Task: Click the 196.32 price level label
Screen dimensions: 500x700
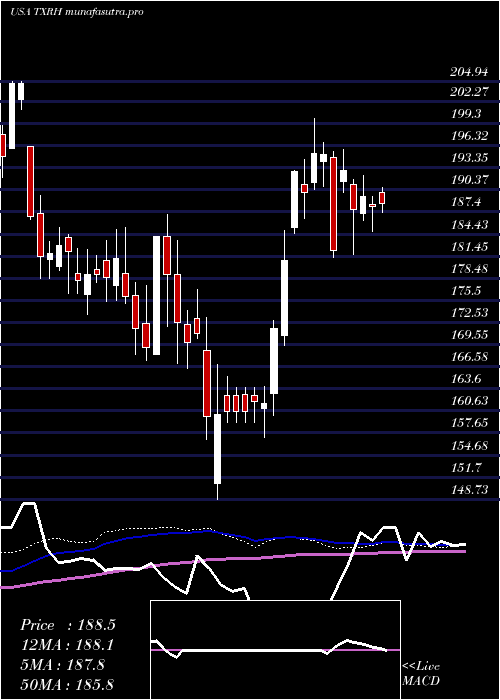Action: tap(468, 137)
